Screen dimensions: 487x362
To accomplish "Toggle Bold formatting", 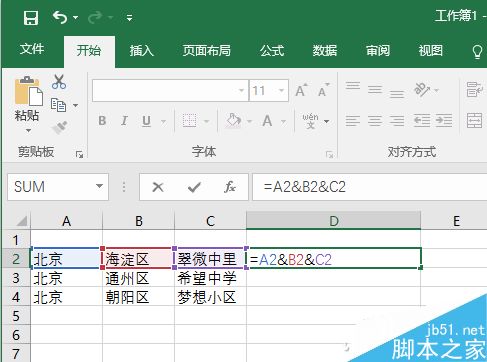I will click(102, 121).
